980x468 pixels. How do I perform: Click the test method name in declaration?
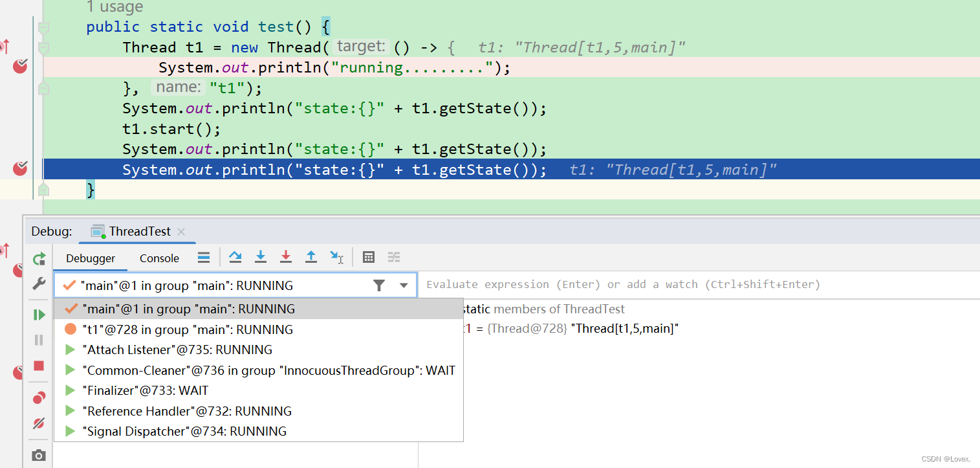point(276,27)
